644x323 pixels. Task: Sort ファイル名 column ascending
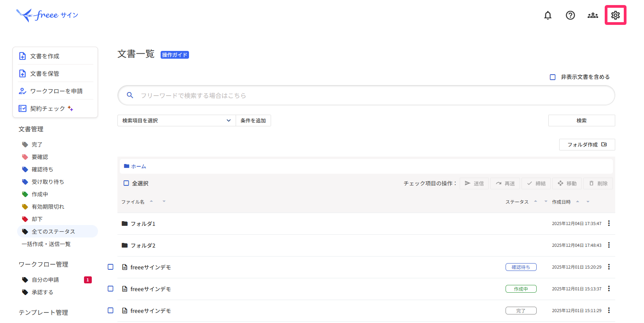[151, 201]
